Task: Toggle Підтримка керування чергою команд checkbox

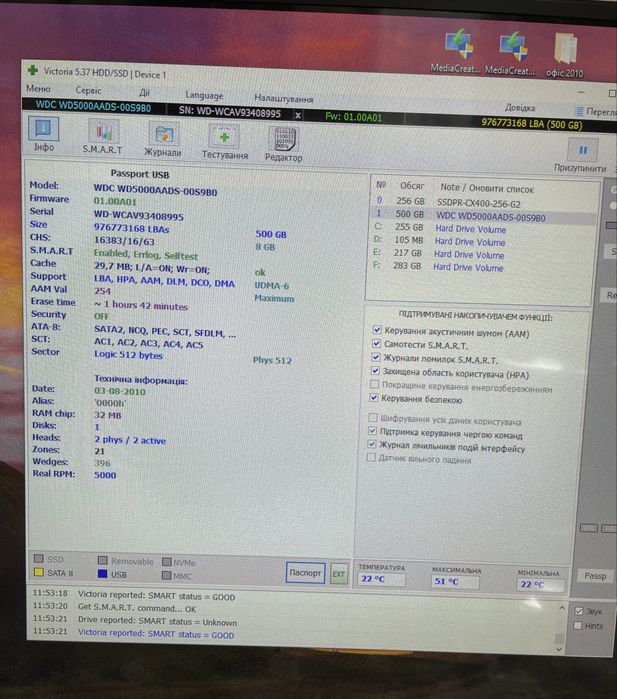Action: [373, 430]
